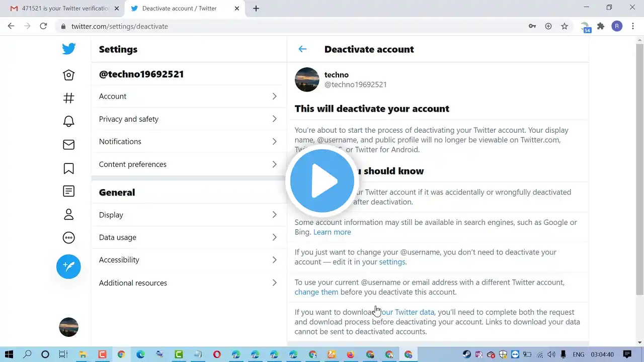Image resolution: width=644 pixels, height=362 pixels.
Task: Play the video overlay button
Action: tap(322, 181)
